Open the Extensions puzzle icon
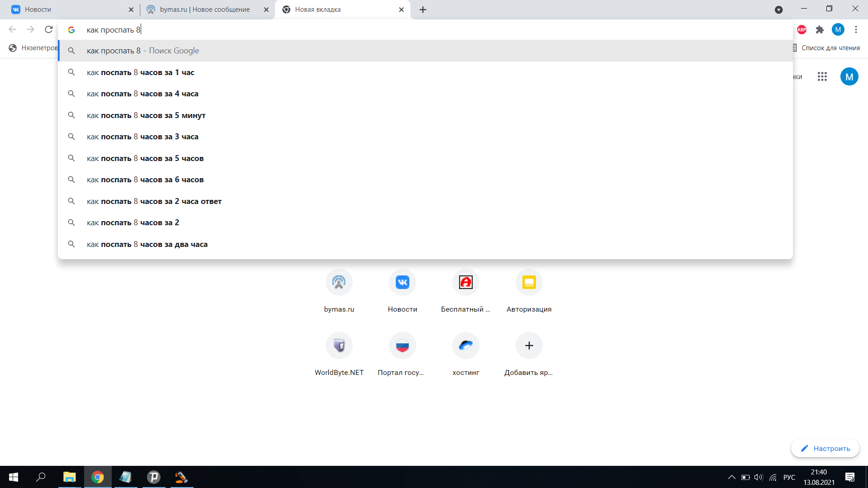 pyautogui.click(x=820, y=30)
